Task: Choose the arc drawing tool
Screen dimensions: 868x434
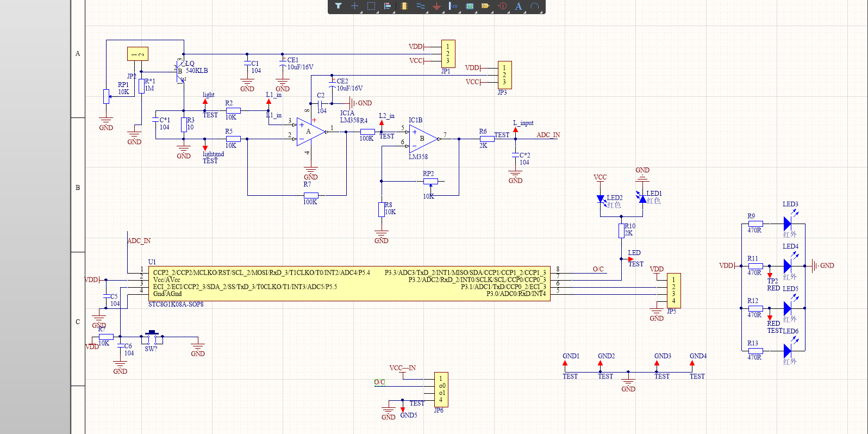Action: tap(535, 6)
